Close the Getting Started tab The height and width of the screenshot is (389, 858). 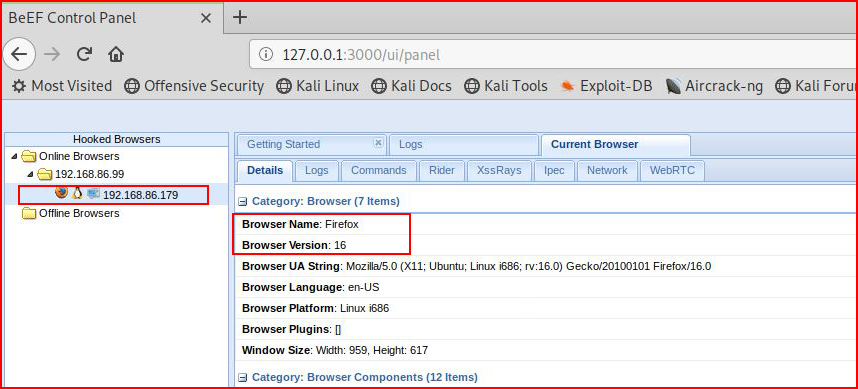coord(378,142)
